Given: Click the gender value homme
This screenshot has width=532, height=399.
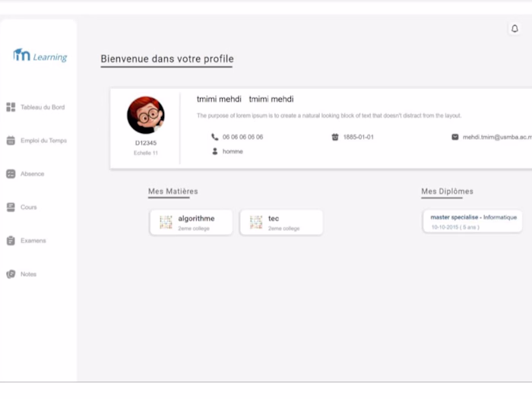Looking at the screenshot, I should coord(233,151).
